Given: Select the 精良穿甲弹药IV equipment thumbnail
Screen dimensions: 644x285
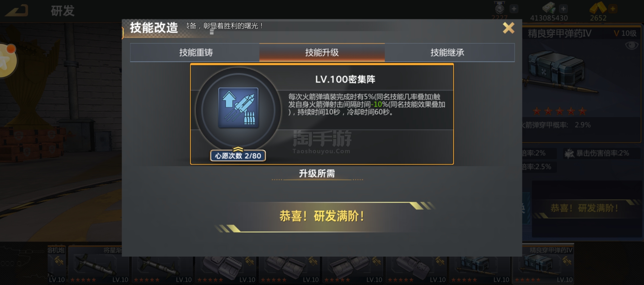Looking at the screenshot, I should pos(543,264).
